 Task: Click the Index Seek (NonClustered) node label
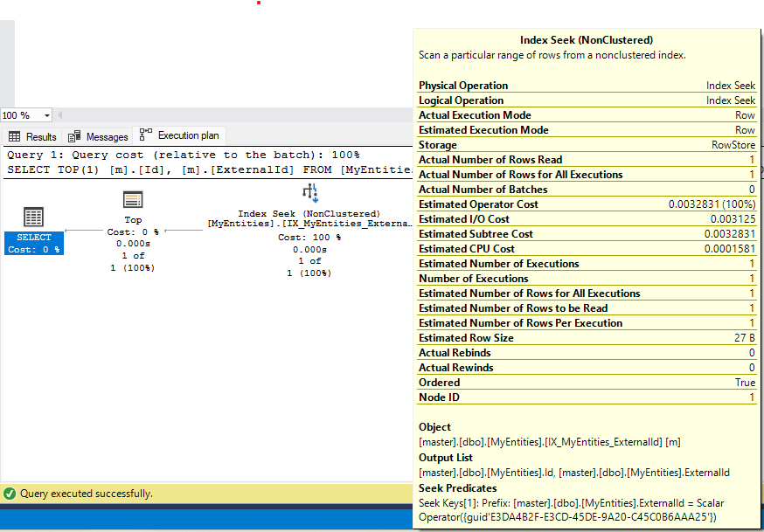tap(309, 213)
